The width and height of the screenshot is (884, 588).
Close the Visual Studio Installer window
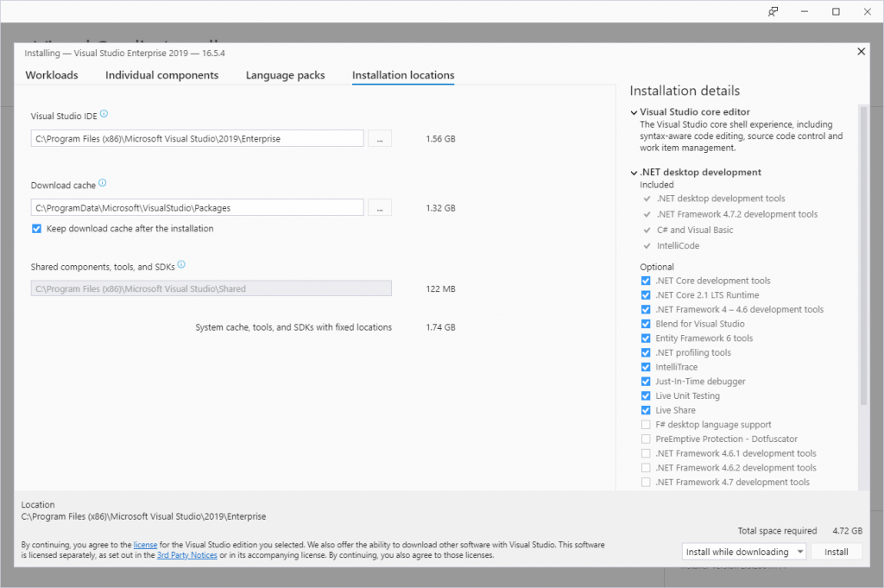pyautogui.click(x=868, y=12)
